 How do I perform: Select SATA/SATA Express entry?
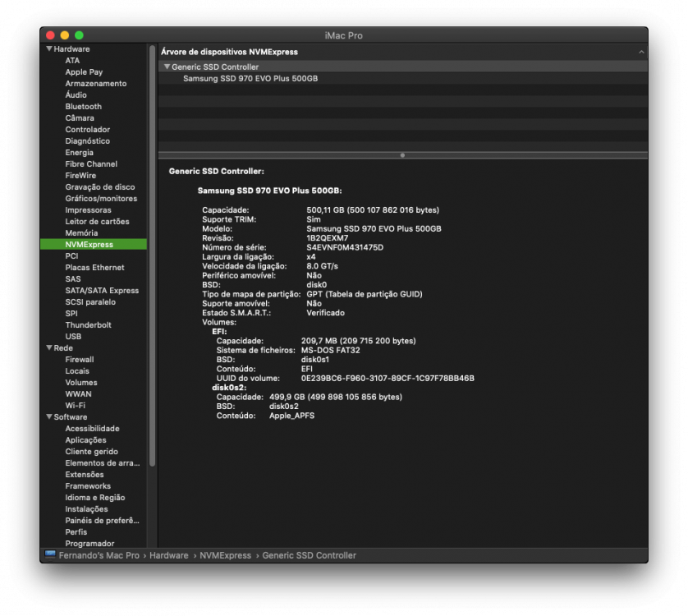tap(102, 290)
